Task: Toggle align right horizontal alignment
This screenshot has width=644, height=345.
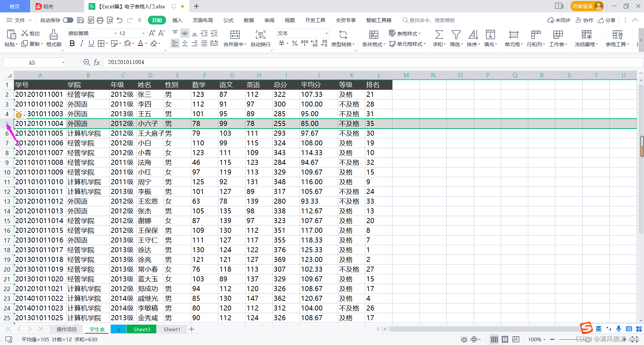Action: (x=195, y=44)
